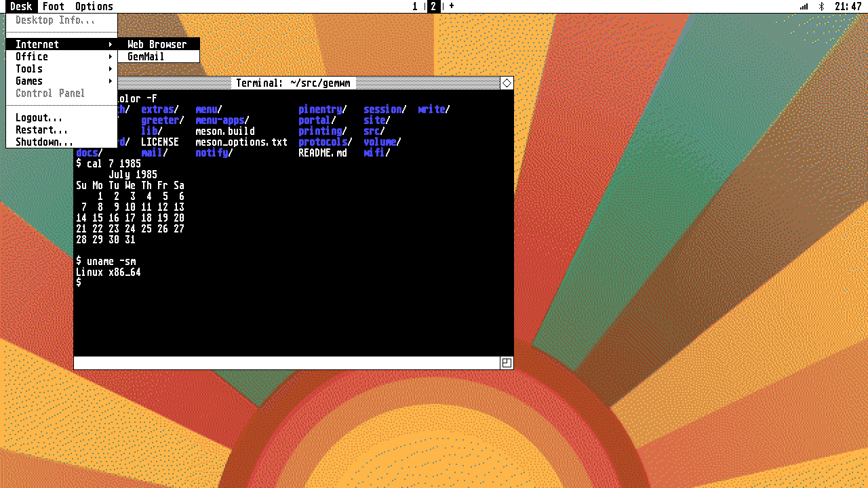Screen dimensions: 868x488
Task: Click the README.md file name
Action: click(x=323, y=152)
